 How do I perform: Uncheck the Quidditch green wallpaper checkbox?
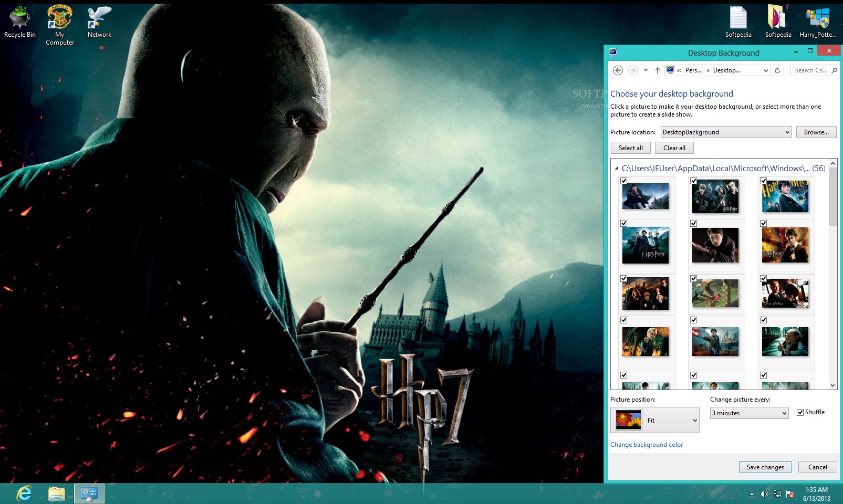[693, 278]
